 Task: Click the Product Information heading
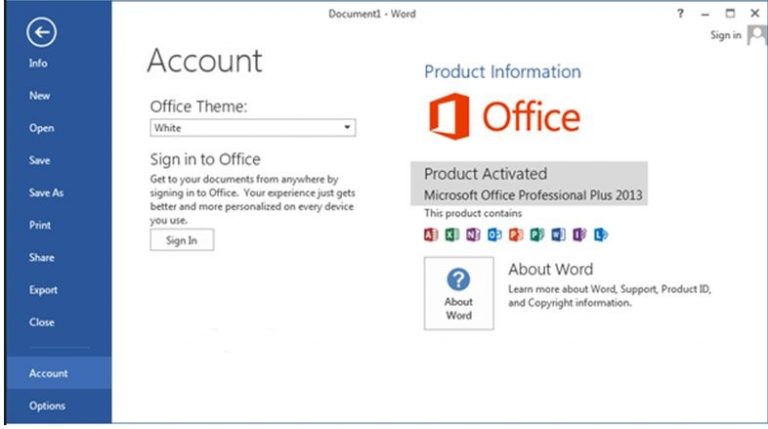point(503,72)
